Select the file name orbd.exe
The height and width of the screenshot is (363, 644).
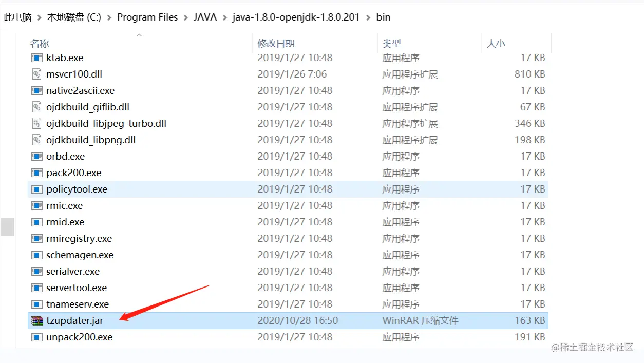66,157
